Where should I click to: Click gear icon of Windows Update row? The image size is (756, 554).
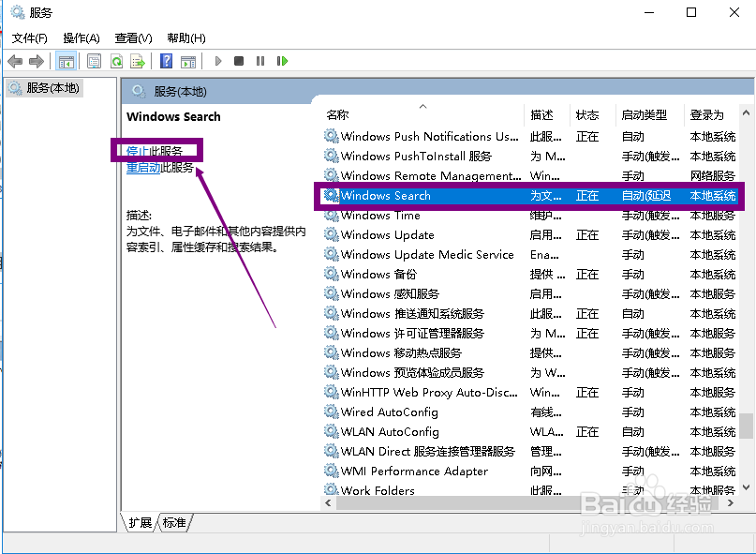pyautogui.click(x=332, y=234)
